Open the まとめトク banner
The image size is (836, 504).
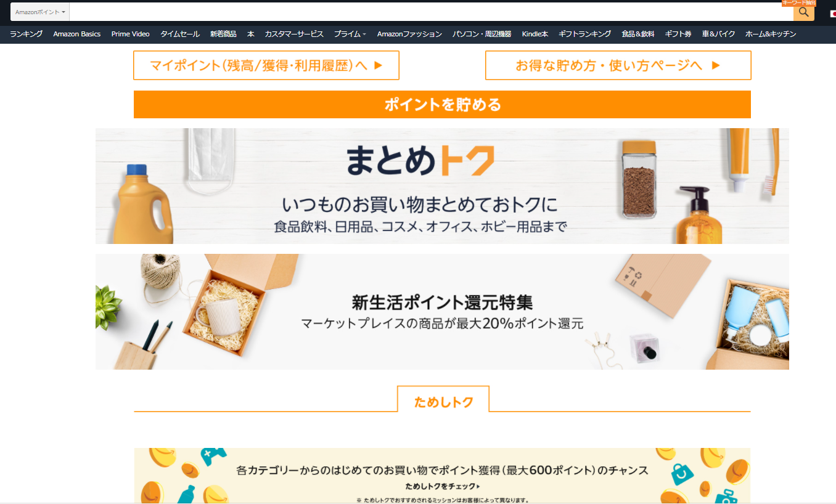pyautogui.click(x=442, y=186)
